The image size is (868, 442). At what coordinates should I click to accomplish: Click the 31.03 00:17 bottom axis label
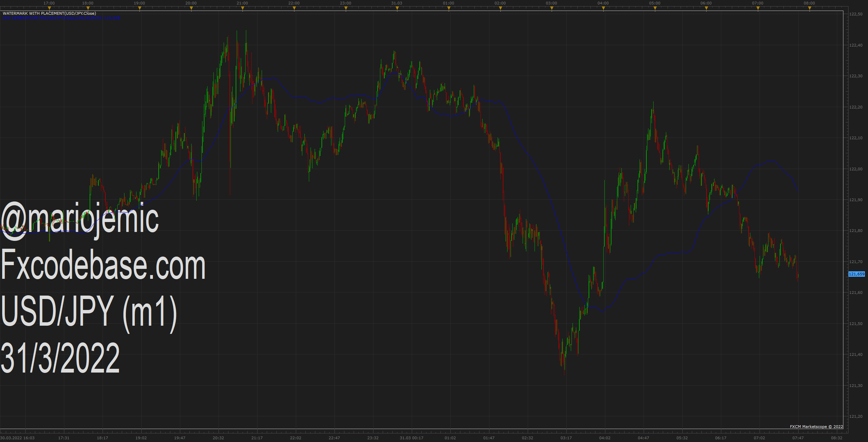[x=411, y=438]
